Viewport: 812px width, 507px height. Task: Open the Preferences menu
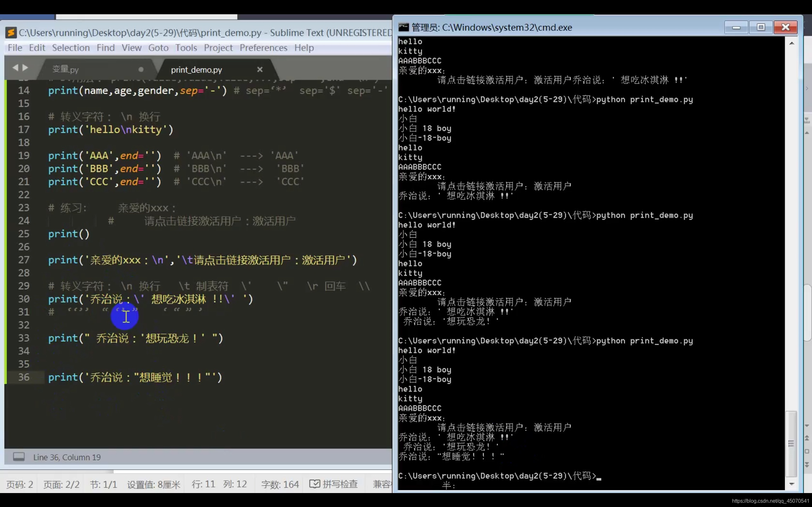pos(263,48)
